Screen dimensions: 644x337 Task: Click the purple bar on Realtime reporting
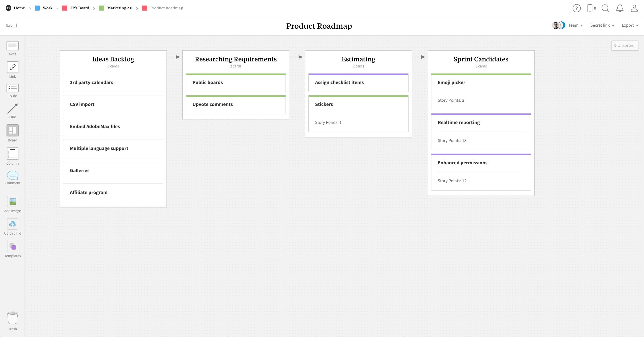[481, 114]
